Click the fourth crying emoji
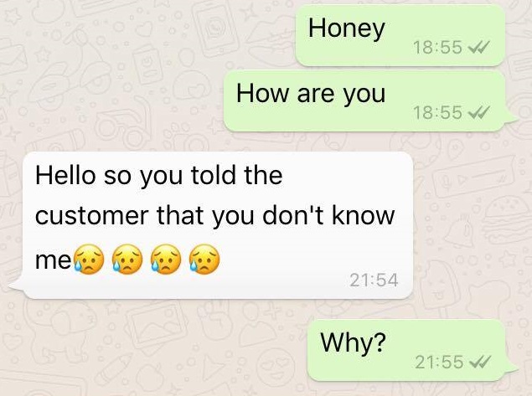This screenshot has width=532, height=396. tap(204, 260)
